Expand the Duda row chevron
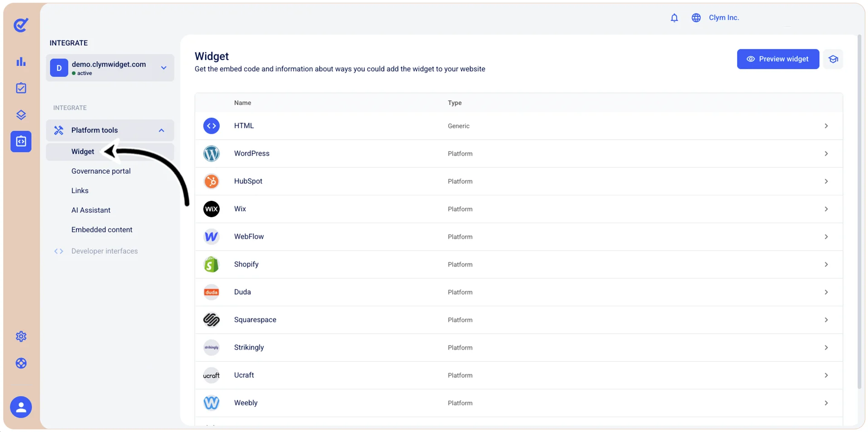This screenshot has width=868, height=432. point(826,292)
